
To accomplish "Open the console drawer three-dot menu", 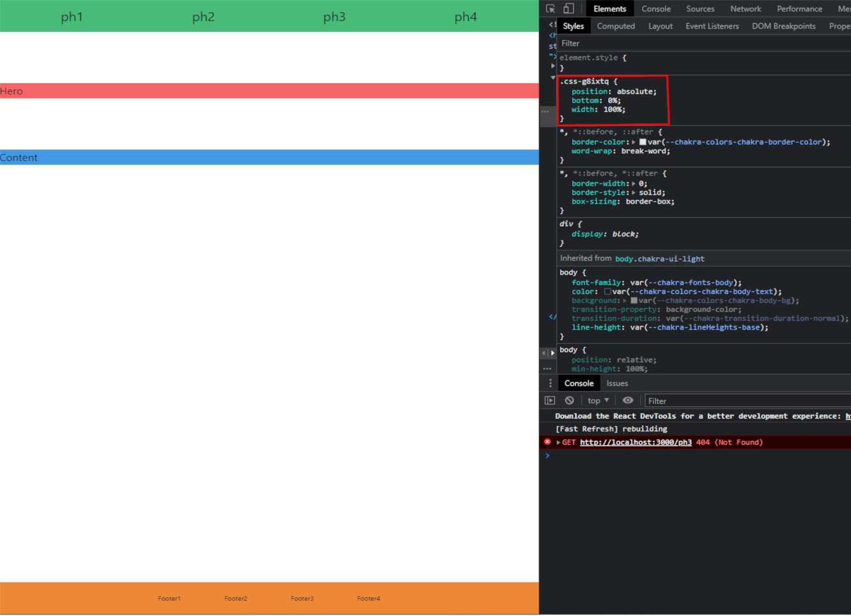I will 550,383.
